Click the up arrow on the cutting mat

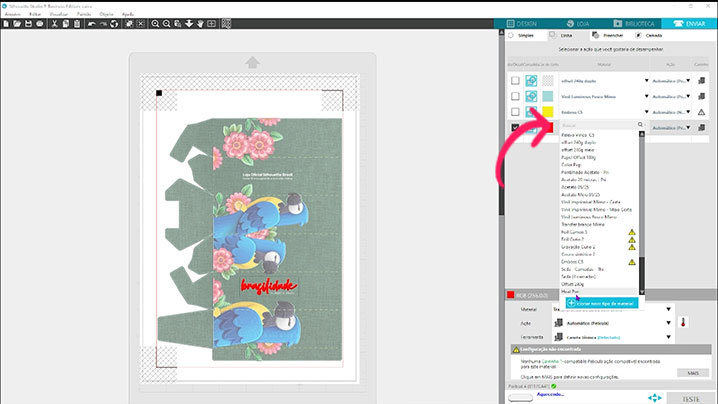coord(253,62)
